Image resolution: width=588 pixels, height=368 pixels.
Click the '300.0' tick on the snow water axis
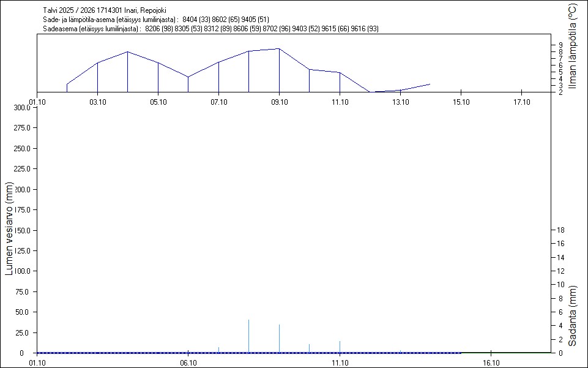[22, 108]
